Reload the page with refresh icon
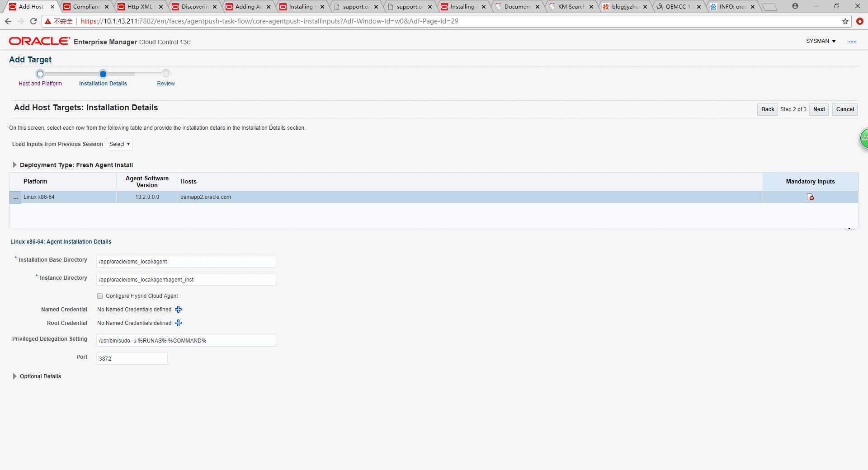 point(33,21)
